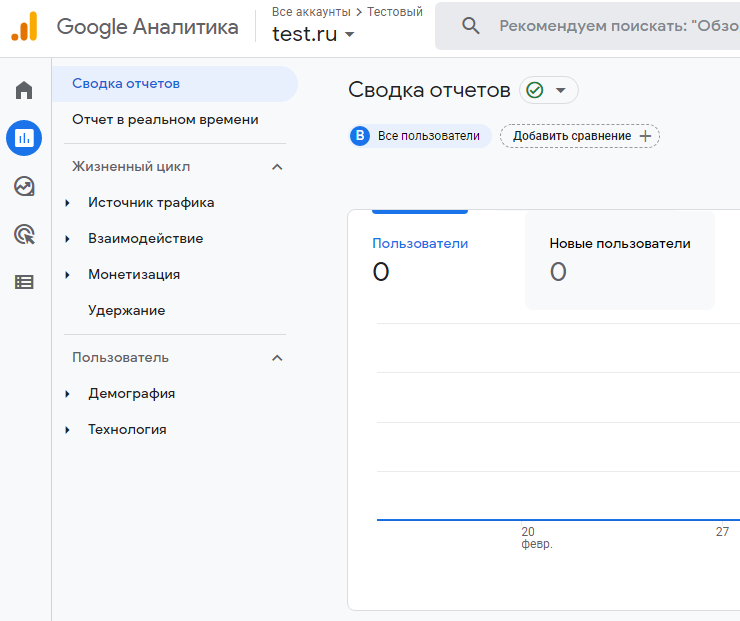Click in the search input field
The height and width of the screenshot is (621, 740).
coord(610,26)
